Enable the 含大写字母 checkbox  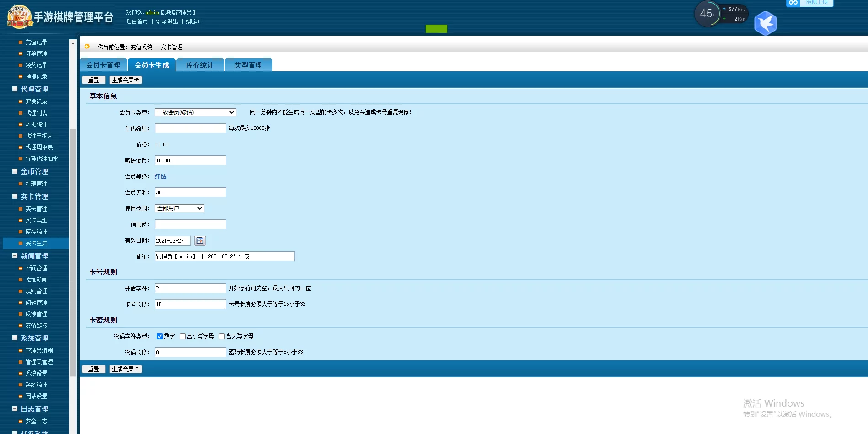222,336
